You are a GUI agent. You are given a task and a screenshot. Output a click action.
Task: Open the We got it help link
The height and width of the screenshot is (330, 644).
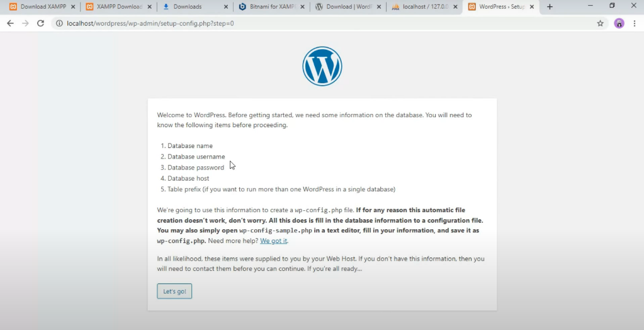click(x=274, y=241)
